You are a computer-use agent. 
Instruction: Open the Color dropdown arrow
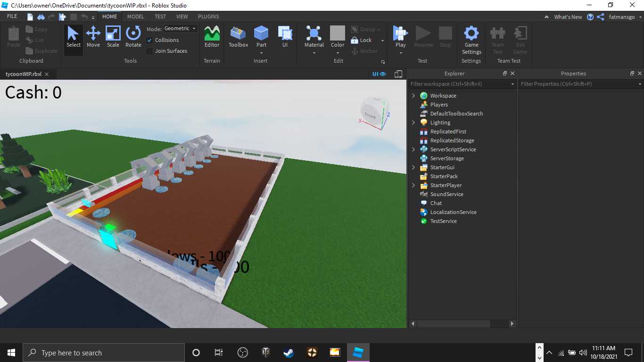pyautogui.click(x=338, y=53)
